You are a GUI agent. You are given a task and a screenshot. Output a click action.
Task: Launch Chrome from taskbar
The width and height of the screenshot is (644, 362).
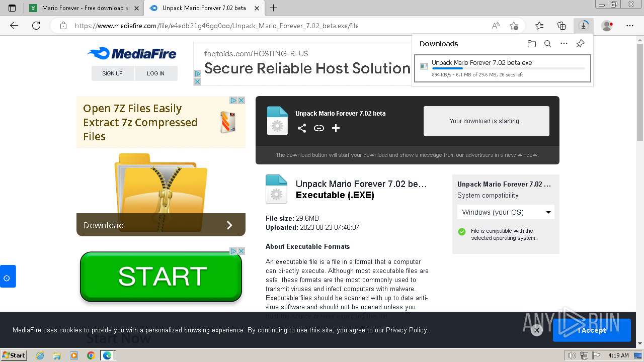(x=91, y=355)
